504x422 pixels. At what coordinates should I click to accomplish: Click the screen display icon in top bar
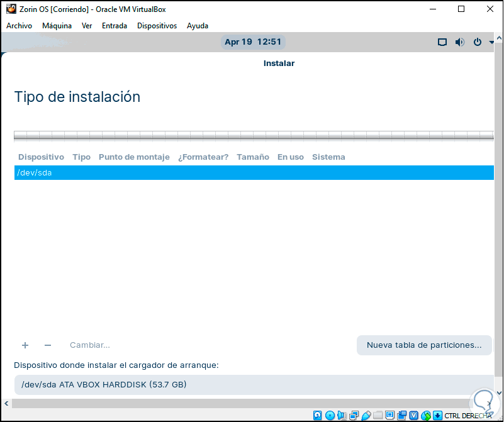(442, 42)
